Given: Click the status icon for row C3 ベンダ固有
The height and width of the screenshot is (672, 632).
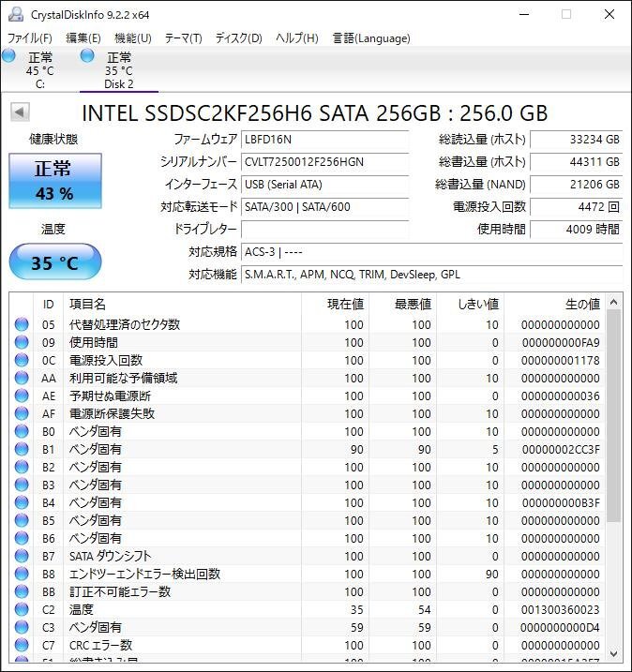Looking at the screenshot, I should pyautogui.click(x=22, y=627).
